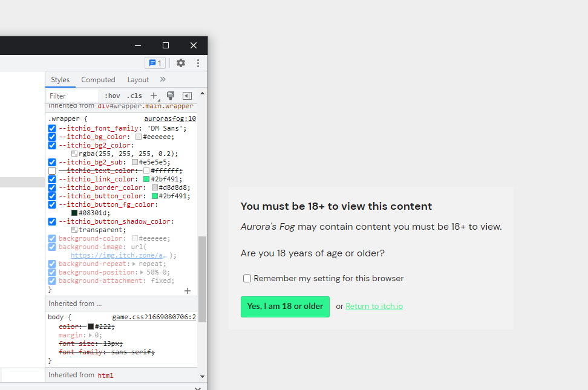Image resolution: width=588 pixels, height=390 pixels.
Task: Click the 'fixed' background-attachment value
Action: coord(161,281)
